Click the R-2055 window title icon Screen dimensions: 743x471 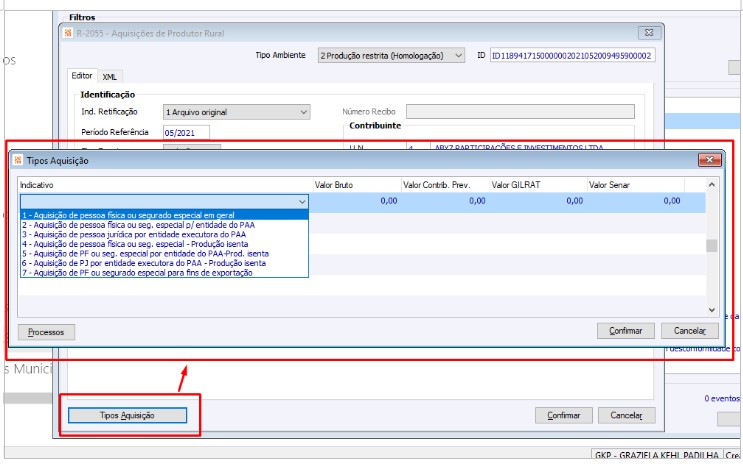[x=68, y=33]
